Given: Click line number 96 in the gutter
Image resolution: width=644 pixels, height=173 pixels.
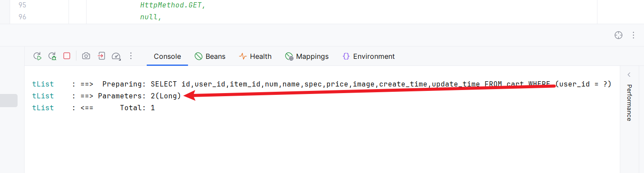Looking at the screenshot, I should 22,17.
